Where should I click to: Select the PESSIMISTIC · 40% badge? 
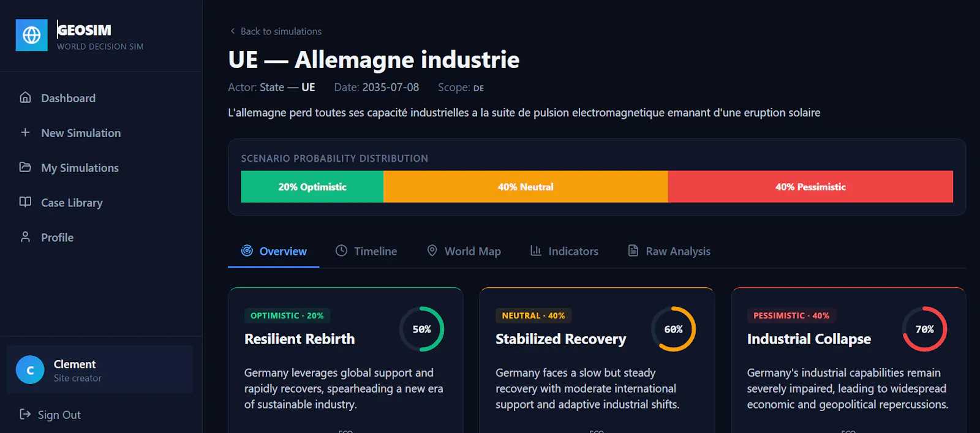coord(791,315)
